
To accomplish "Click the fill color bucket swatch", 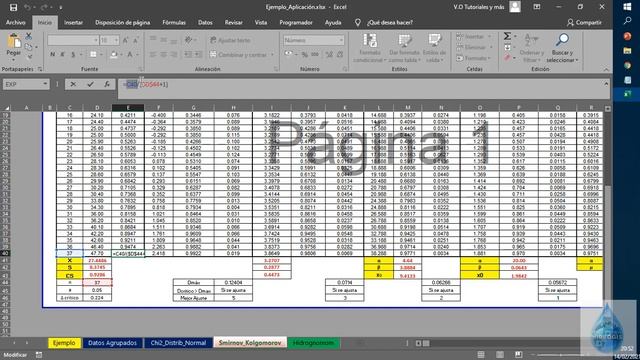I will [x=114, y=54].
